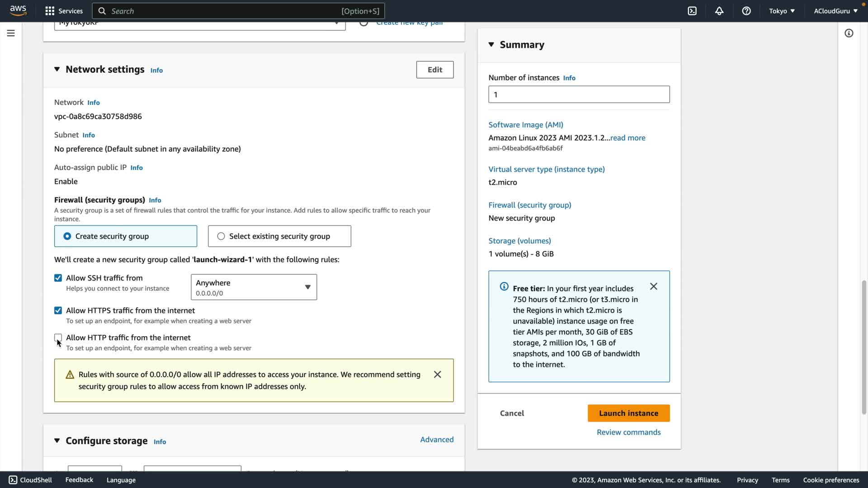
Task: Open the Services grid menu
Action: [64, 11]
